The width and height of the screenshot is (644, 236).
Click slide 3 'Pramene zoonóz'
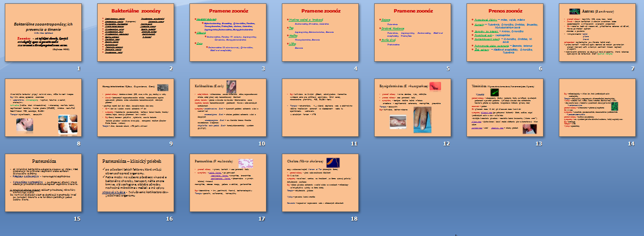(x=228, y=32)
